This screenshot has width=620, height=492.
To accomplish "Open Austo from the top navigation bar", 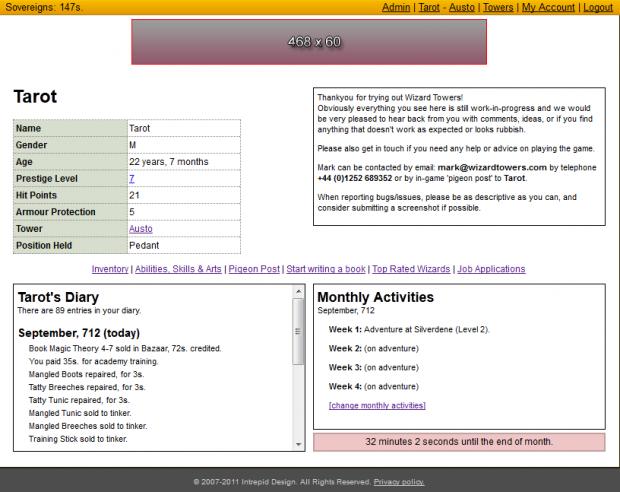I will click(461, 7).
